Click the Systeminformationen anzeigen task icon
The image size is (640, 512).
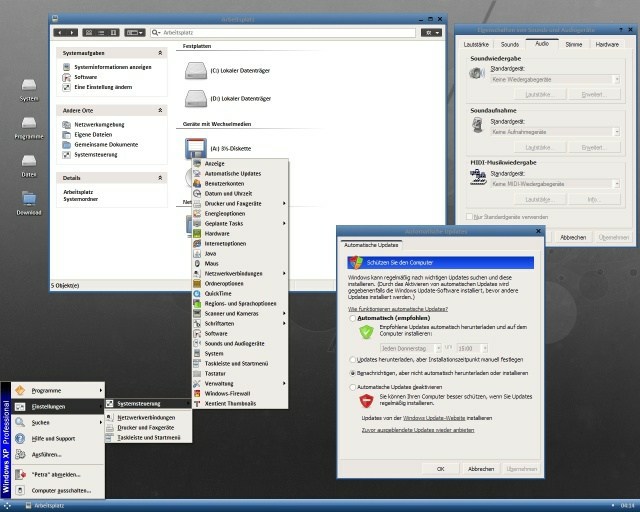[67, 67]
